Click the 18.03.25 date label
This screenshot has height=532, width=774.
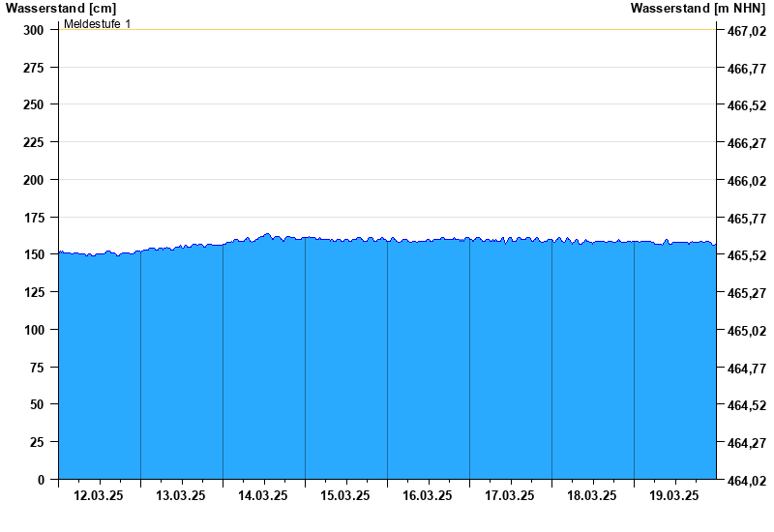(592, 495)
